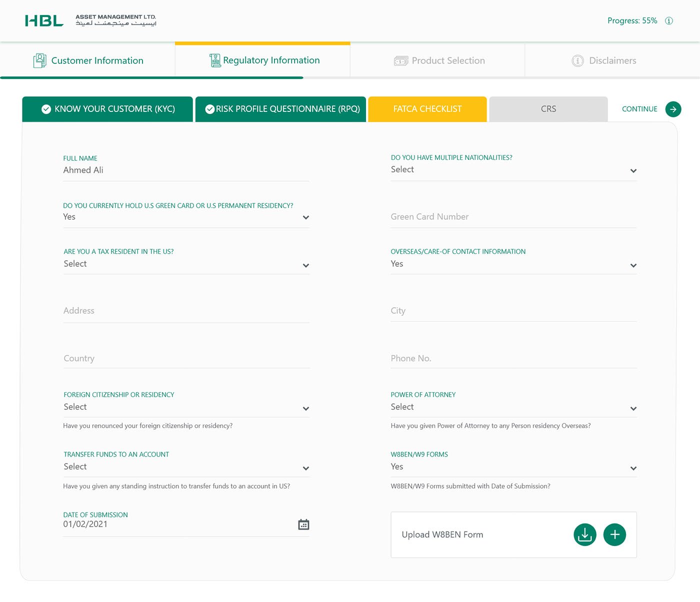700x602 pixels.
Task: Open the date of submission calendar icon
Action: tap(303, 525)
